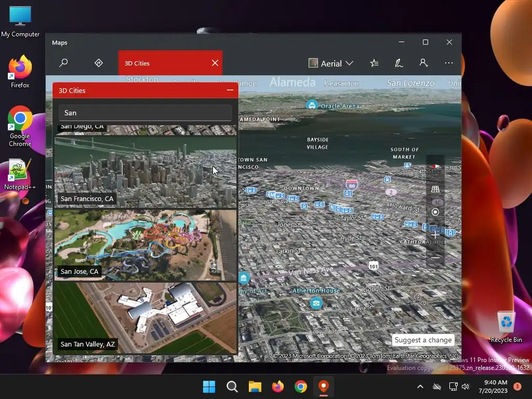Click the San Lorenzo map label
This screenshot has width=532, height=399.
click(x=410, y=83)
